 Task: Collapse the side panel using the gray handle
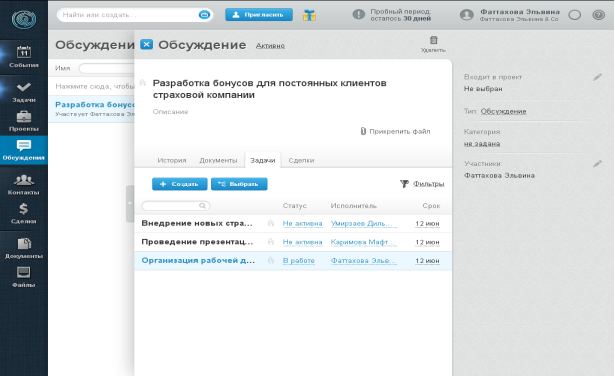[130, 204]
